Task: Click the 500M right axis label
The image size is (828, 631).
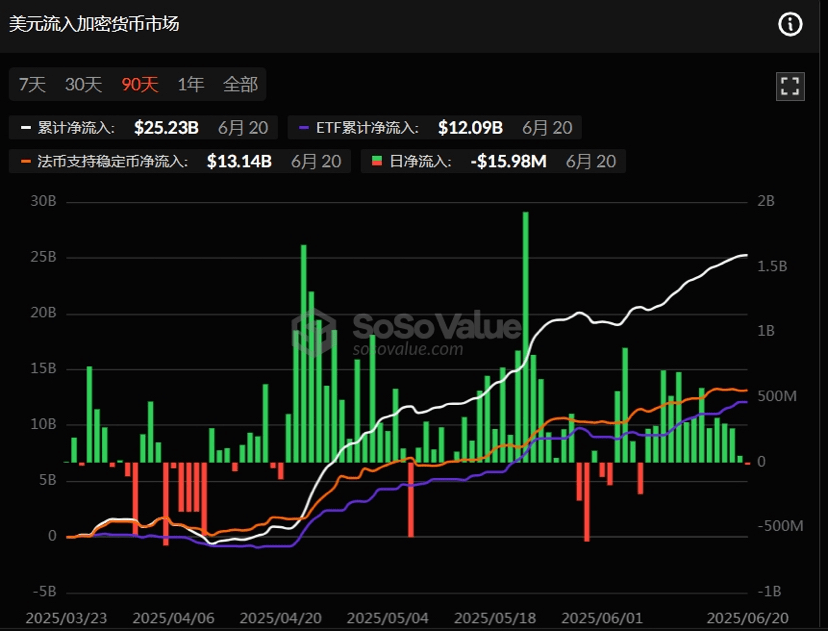Action: pyautogui.click(x=776, y=396)
